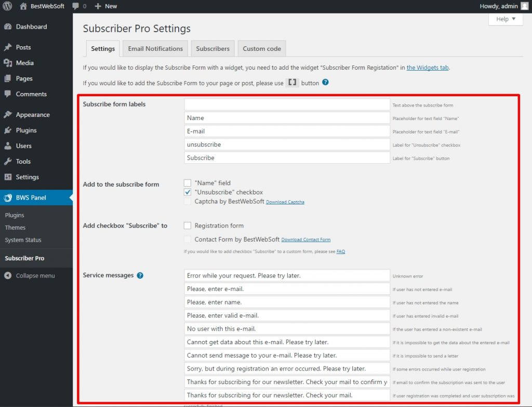Open Plugins via the plug icon

[x=7, y=130]
